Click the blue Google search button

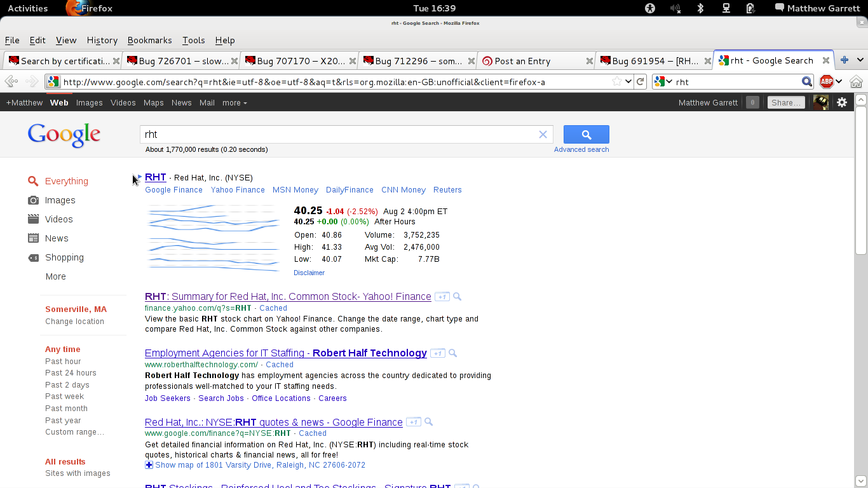(x=586, y=134)
